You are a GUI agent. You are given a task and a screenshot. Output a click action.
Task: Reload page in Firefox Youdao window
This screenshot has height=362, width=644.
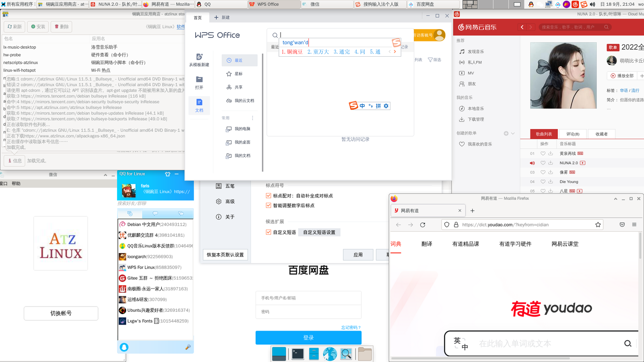tap(423, 225)
